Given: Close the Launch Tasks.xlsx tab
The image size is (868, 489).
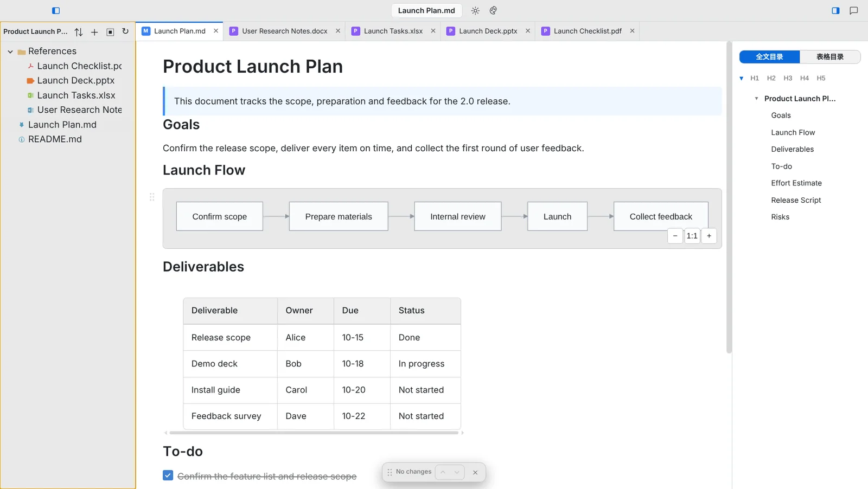Looking at the screenshot, I should coord(433,31).
